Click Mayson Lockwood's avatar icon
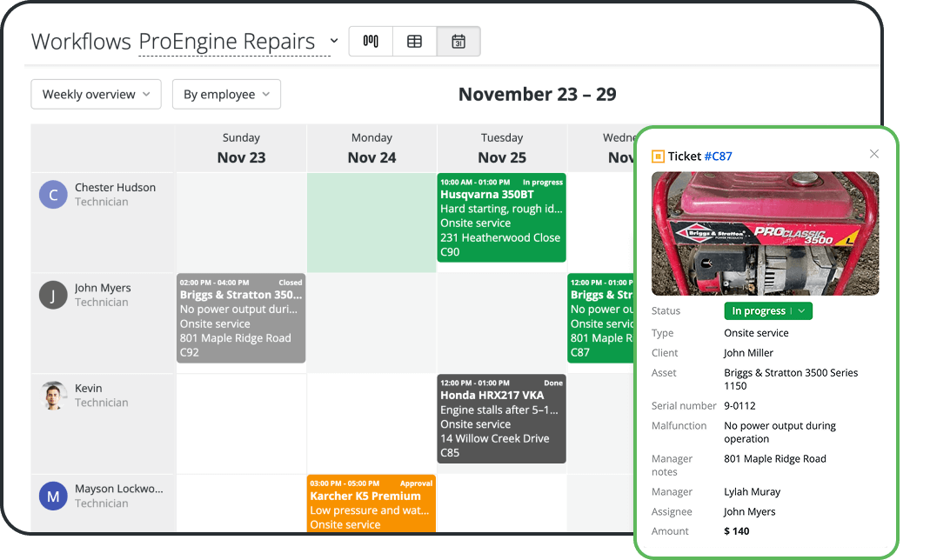 tap(53, 496)
